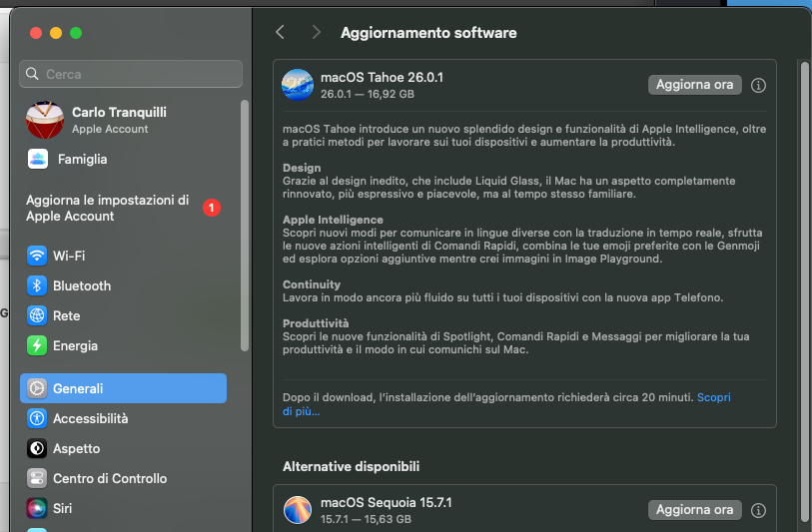
Task: Click the macOS Tahoe 26.0.1 title
Action: pos(383,78)
